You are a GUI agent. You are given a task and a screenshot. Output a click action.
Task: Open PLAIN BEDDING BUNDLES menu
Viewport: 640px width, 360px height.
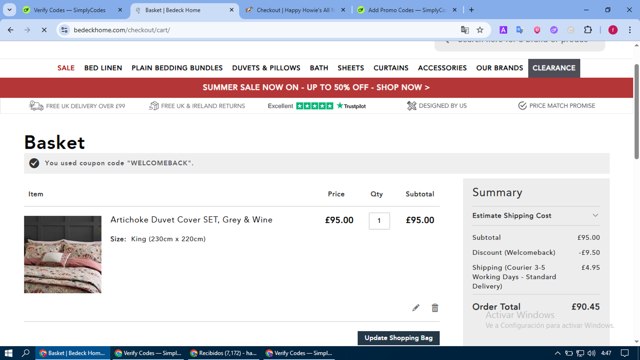pos(177,68)
